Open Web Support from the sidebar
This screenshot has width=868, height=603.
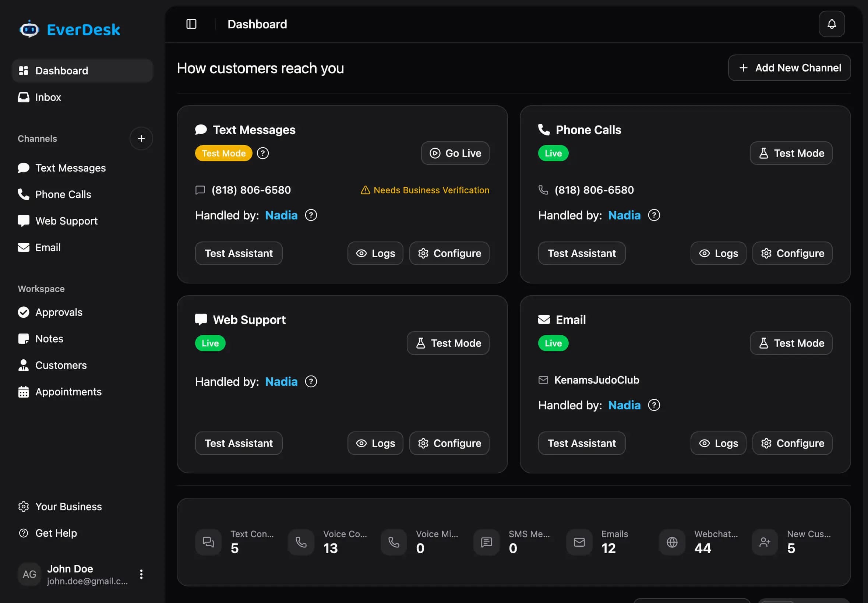tap(67, 221)
